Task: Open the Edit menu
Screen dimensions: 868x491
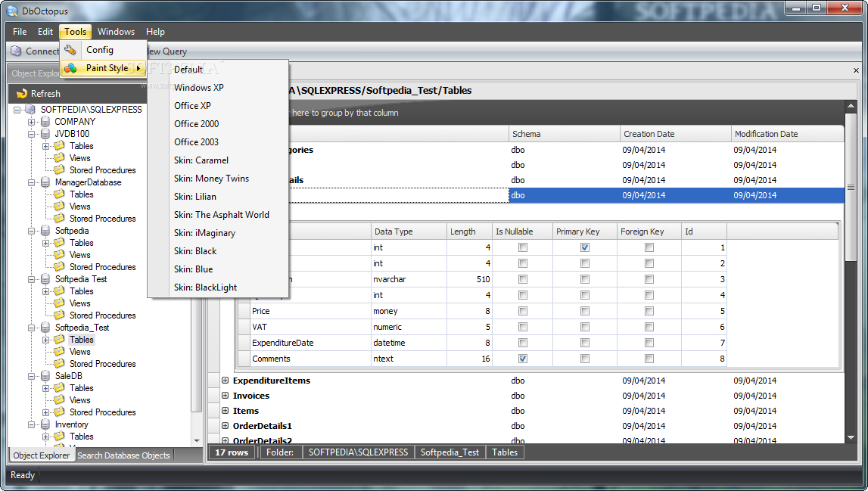Action: pyautogui.click(x=45, y=32)
